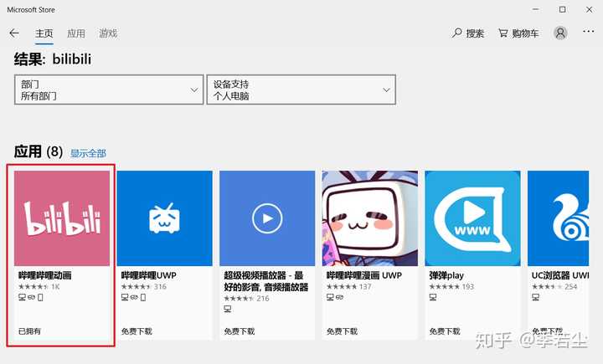The image size is (603, 364).
Task: Click the 254 rating of UC浏览器
Action: (554, 287)
